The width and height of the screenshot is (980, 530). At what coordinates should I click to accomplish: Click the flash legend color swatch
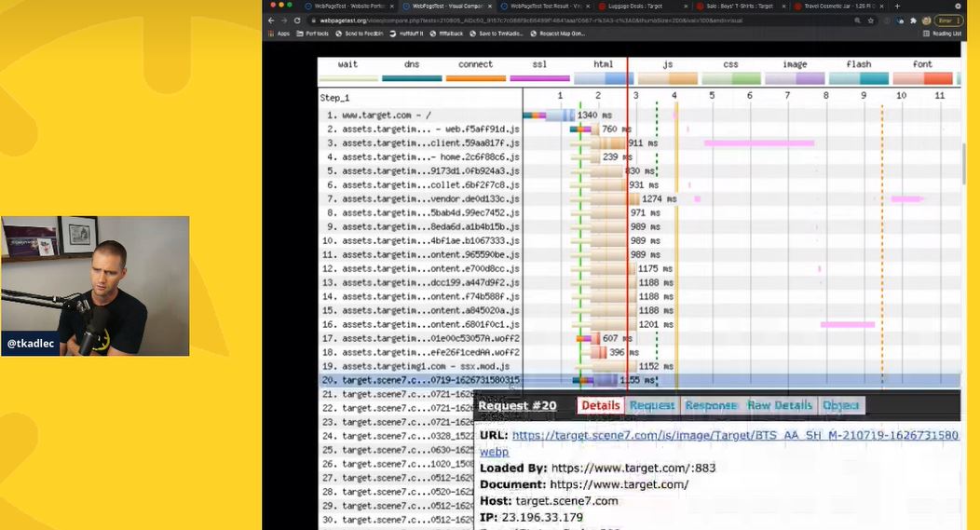click(859, 79)
